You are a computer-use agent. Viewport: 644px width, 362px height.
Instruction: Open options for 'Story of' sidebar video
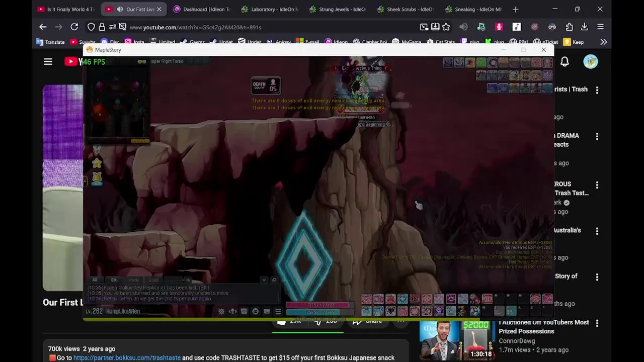point(597,277)
